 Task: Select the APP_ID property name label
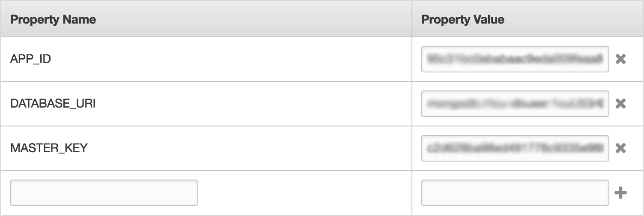pos(30,59)
